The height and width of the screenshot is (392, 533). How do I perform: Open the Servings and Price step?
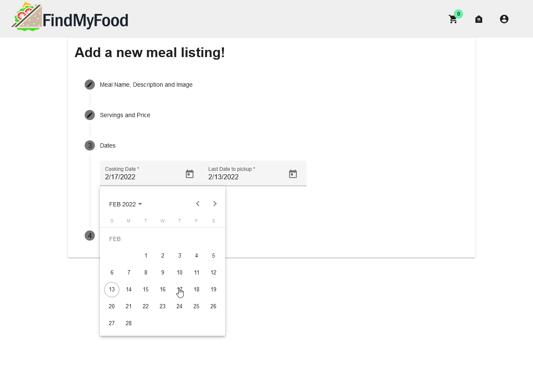click(125, 115)
